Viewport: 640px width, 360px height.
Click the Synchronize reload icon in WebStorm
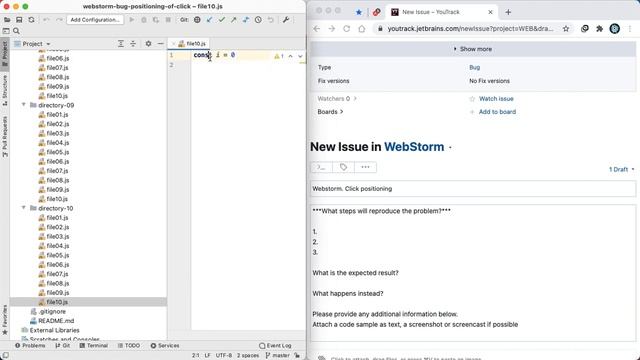[31, 20]
